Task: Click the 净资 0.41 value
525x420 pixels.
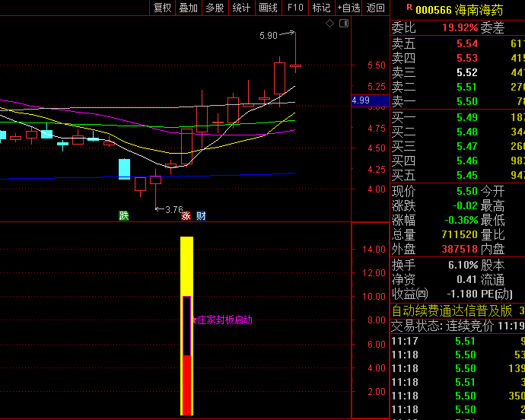Action: click(466, 279)
